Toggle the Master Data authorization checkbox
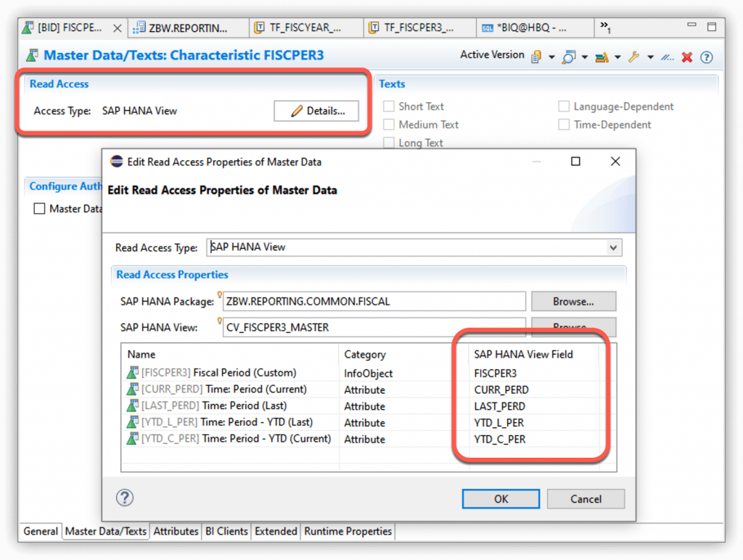Viewport: 743px width, 560px height. 39,208
